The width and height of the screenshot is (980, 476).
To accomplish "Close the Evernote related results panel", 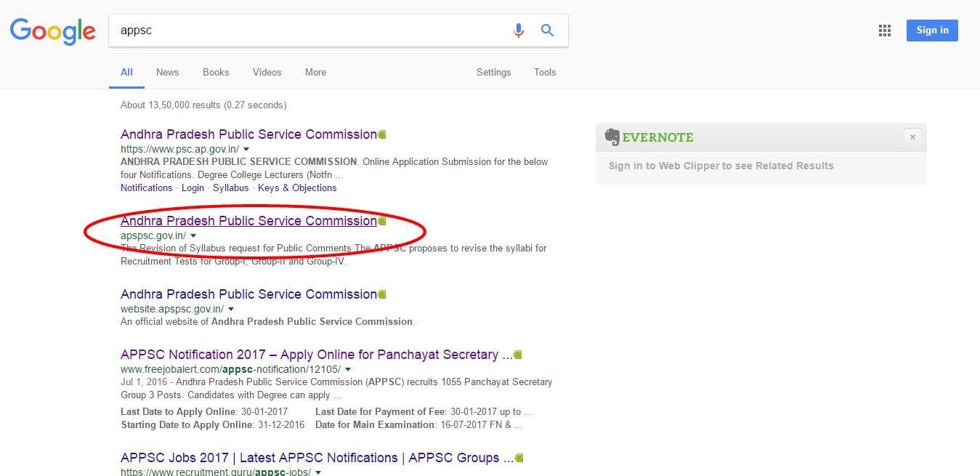I will coord(913,137).
